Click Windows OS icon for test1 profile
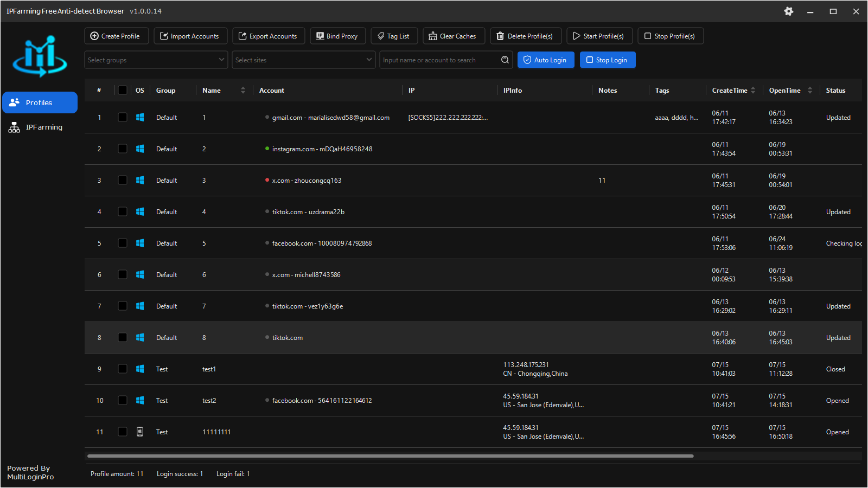 (x=140, y=369)
